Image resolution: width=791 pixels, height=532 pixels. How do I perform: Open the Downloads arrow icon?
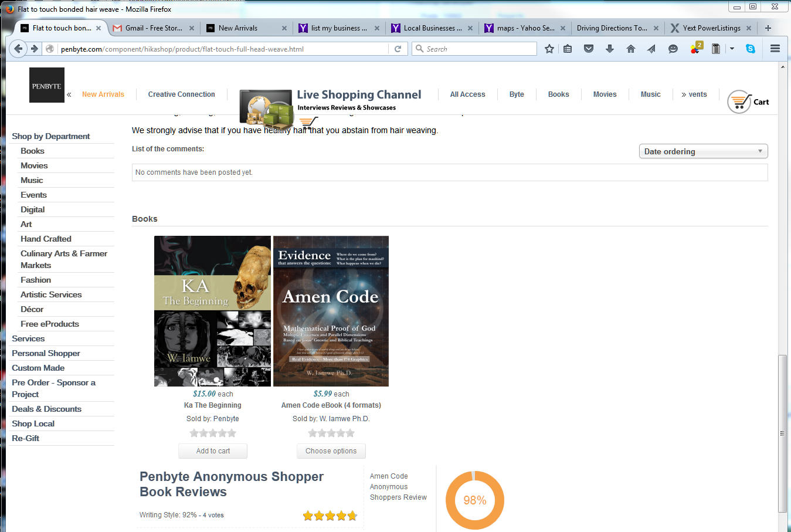point(610,49)
